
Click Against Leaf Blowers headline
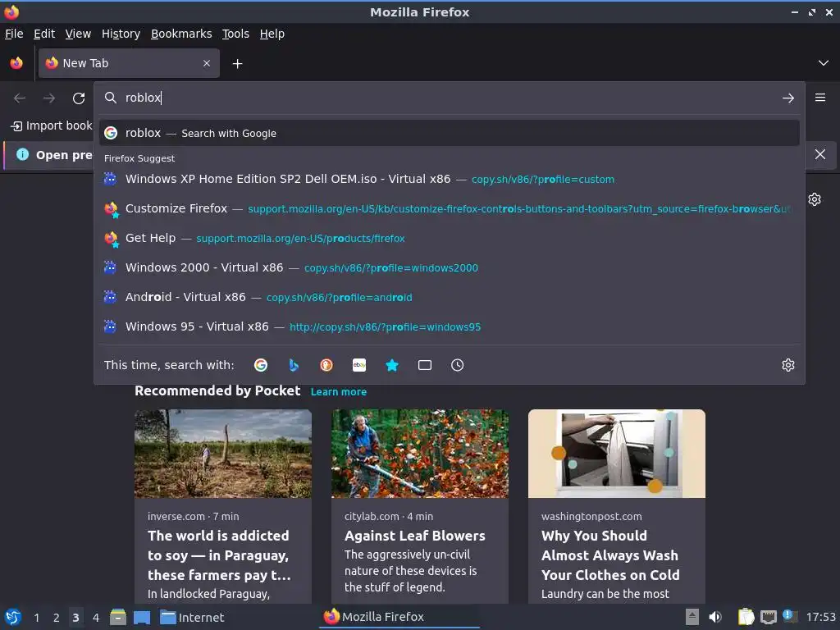point(414,536)
